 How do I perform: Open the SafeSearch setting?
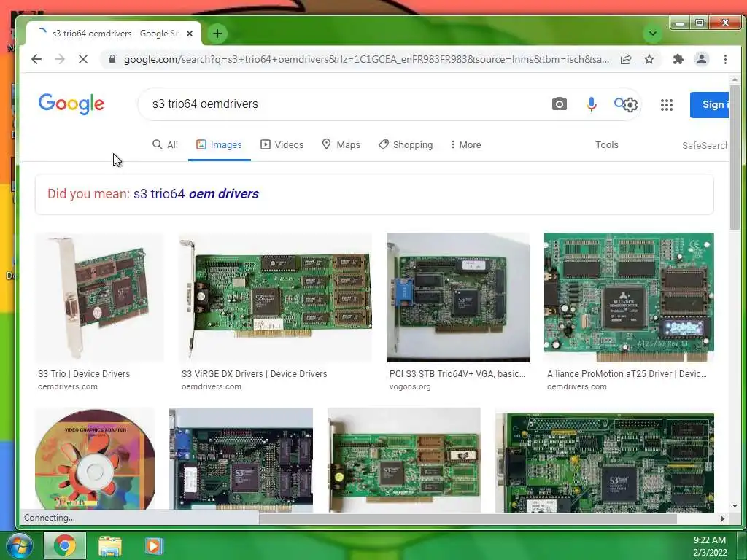[705, 145]
